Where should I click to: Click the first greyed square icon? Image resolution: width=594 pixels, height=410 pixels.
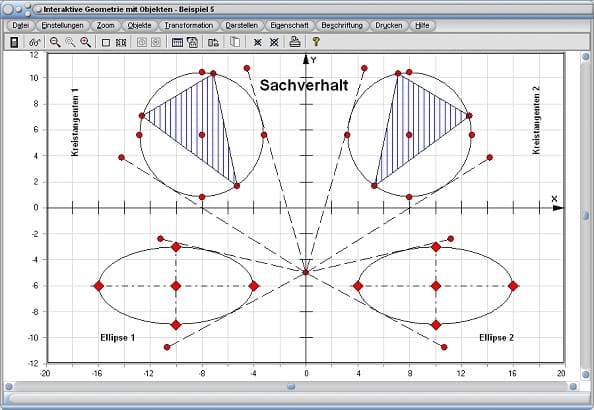point(141,42)
